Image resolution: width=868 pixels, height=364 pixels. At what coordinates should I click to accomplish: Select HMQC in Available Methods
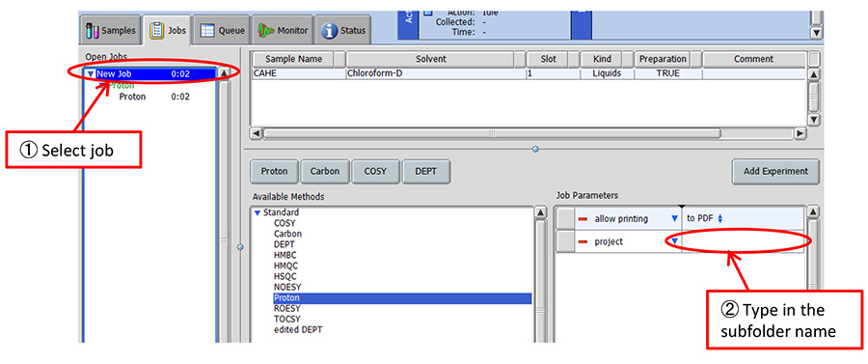point(285,266)
